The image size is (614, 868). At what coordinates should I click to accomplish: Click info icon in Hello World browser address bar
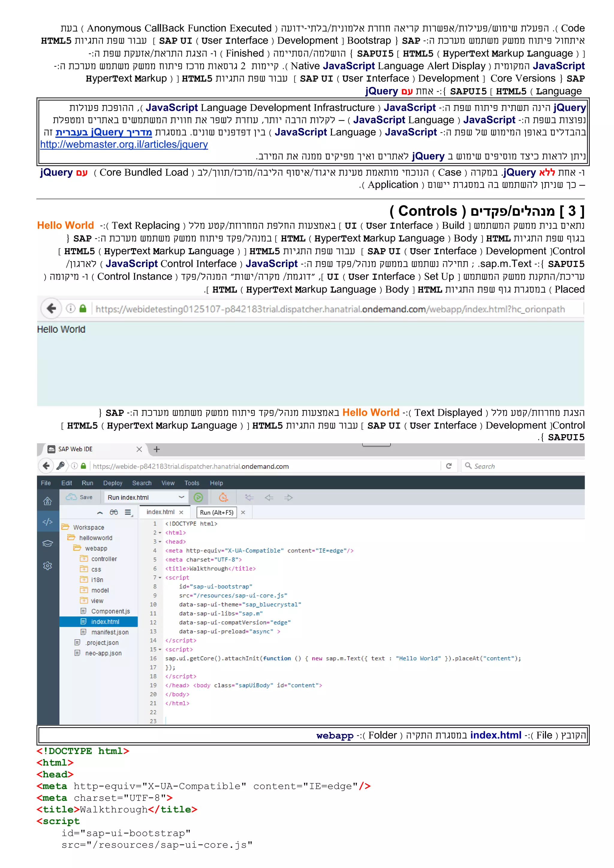[x=71, y=308]
